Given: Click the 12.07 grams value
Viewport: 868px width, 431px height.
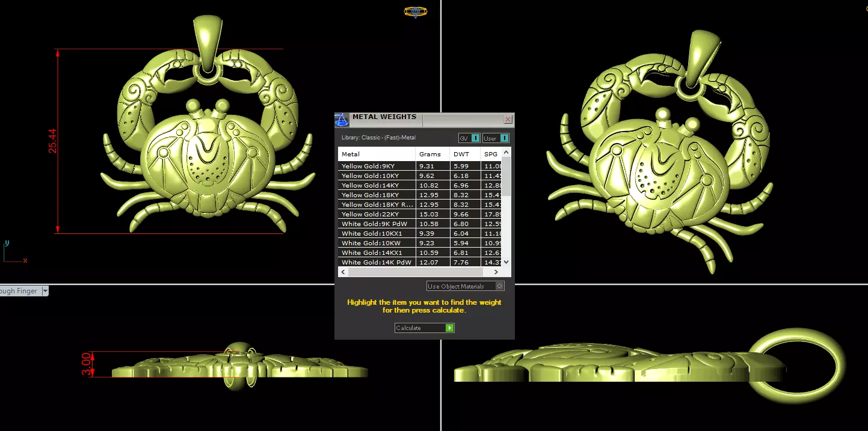Looking at the screenshot, I should coord(428,262).
